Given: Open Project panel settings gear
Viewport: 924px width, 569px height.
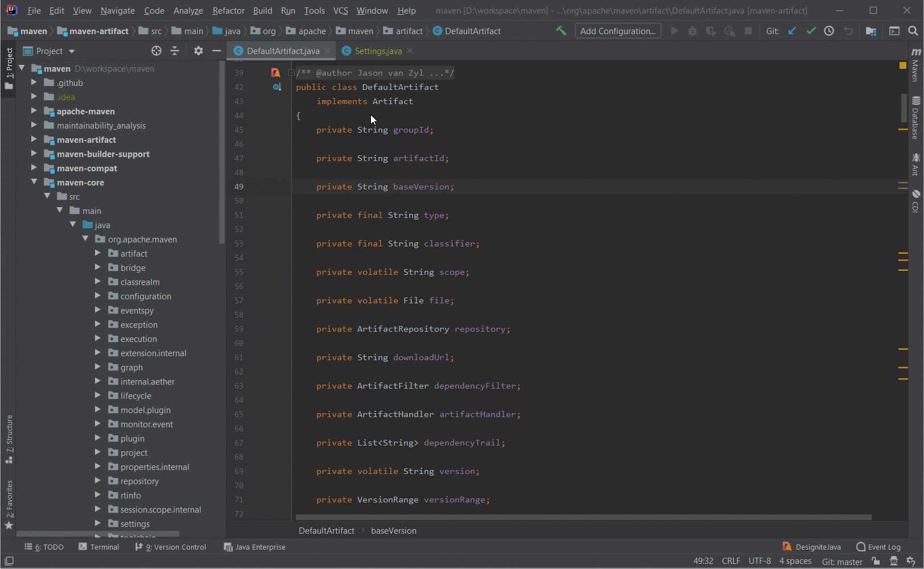Looking at the screenshot, I should pyautogui.click(x=198, y=51).
